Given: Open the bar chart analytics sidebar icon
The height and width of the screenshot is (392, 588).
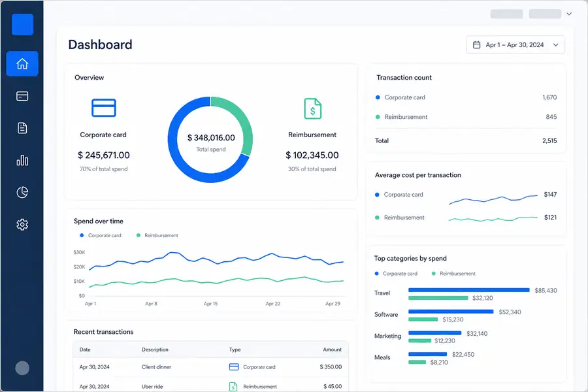Looking at the screenshot, I should tap(22, 160).
